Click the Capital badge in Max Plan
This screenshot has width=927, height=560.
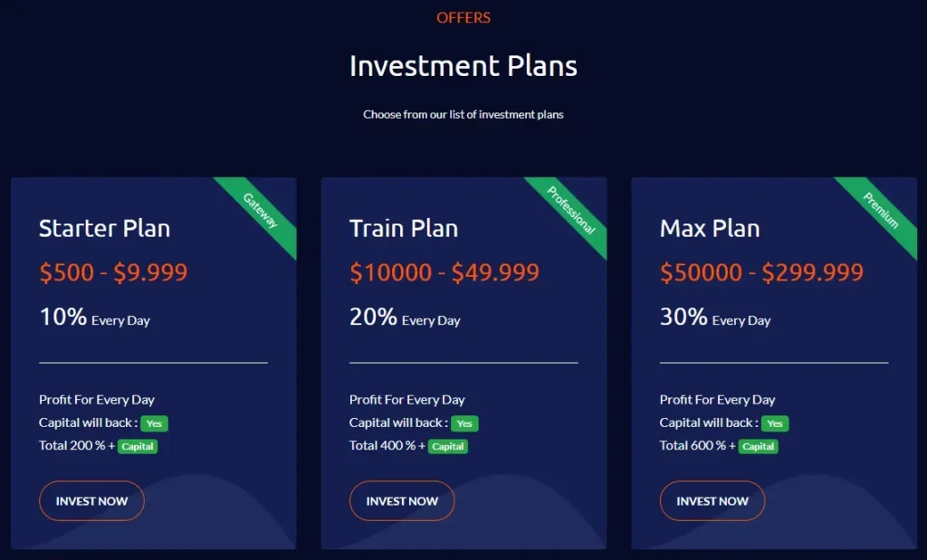click(759, 446)
